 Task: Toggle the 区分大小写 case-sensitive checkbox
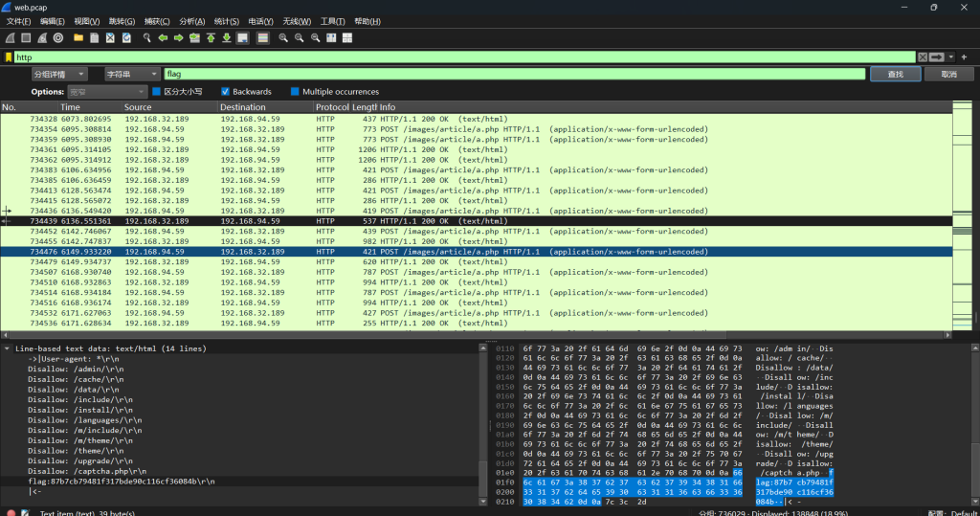157,92
